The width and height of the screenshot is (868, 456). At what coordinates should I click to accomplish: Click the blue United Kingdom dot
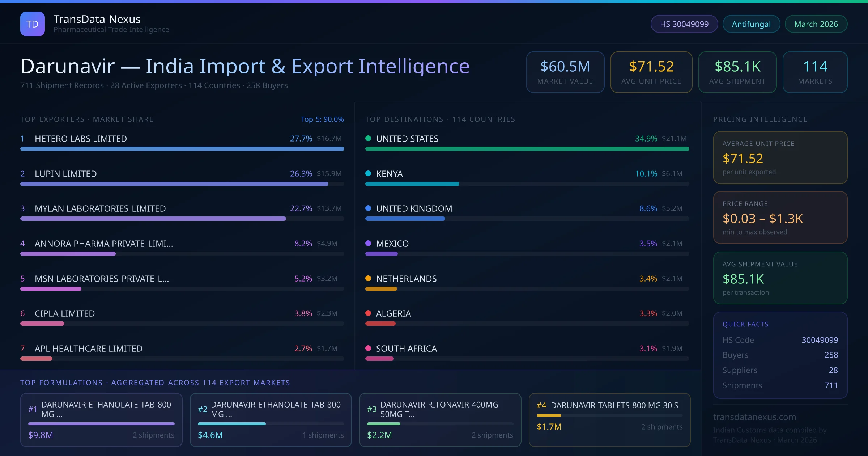click(368, 208)
